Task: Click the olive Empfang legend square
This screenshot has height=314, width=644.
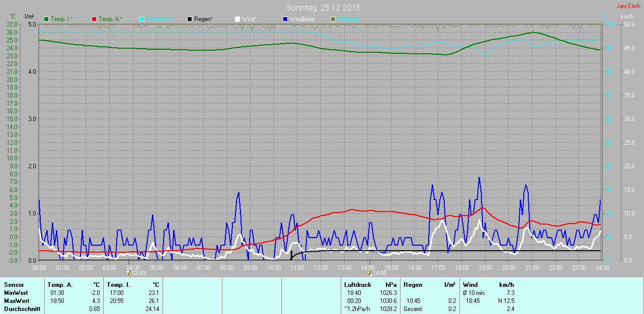Action: click(x=333, y=19)
